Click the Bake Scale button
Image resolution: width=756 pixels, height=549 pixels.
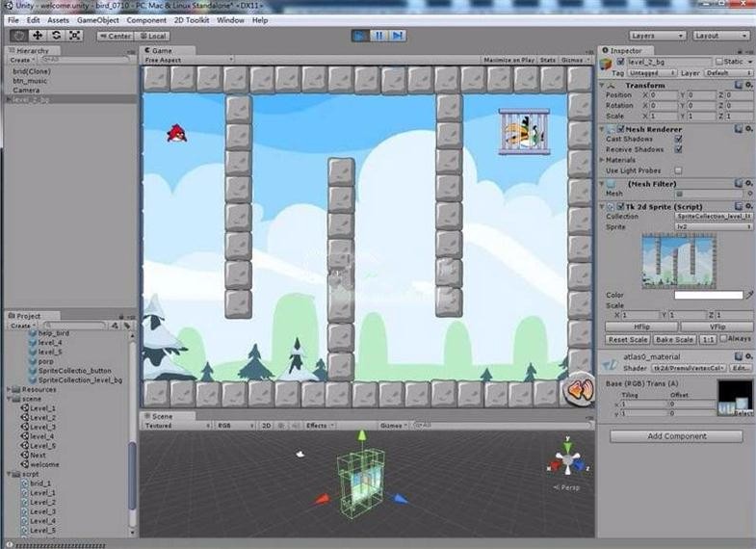tap(674, 340)
